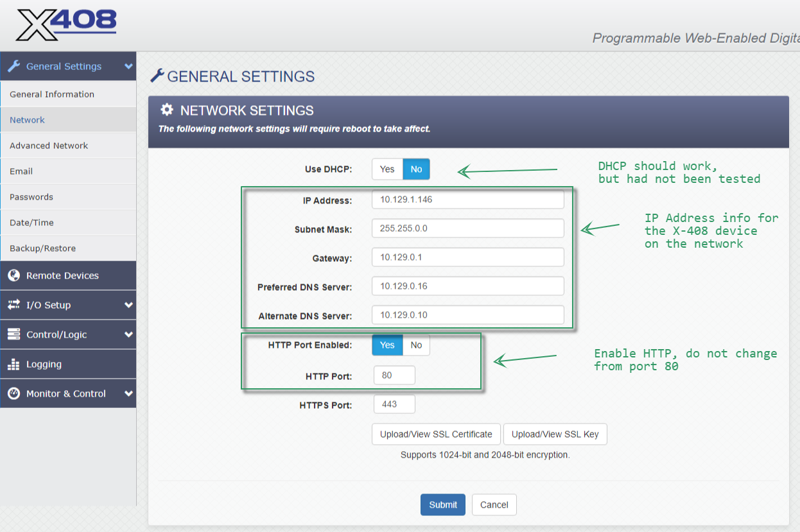
Task: Collapse the General Settings section
Action: [x=67, y=66]
